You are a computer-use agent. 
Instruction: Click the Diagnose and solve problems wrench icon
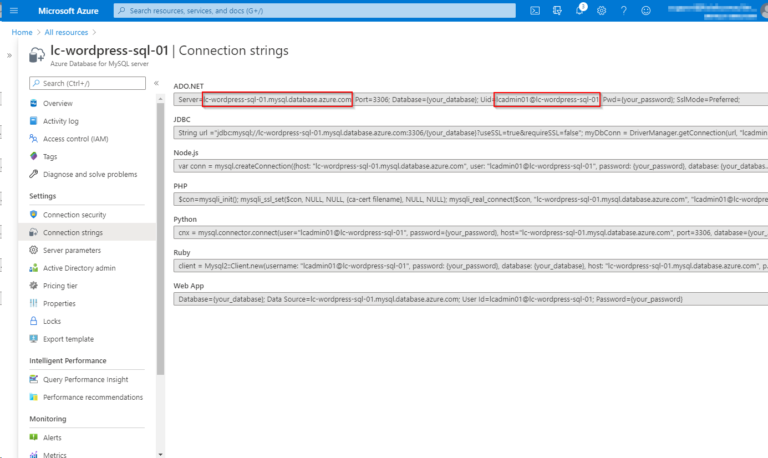pyautogui.click(x=33, y=174)
